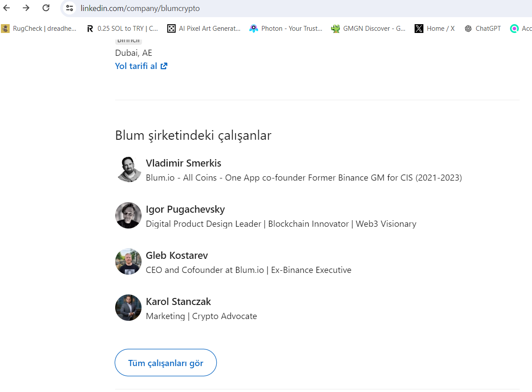Go back to the previous page
This screenshot has height=392, width=532.
click(7, 8)
